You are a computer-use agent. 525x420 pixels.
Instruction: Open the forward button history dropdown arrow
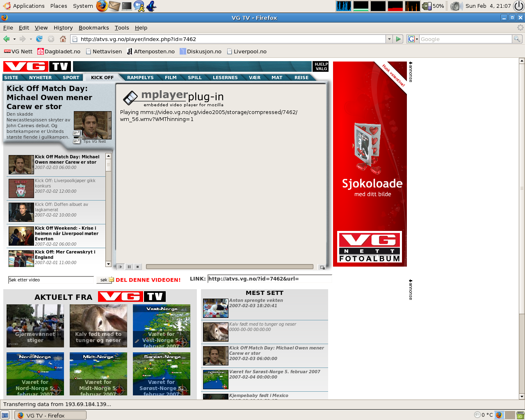click(x=31, y=39)
